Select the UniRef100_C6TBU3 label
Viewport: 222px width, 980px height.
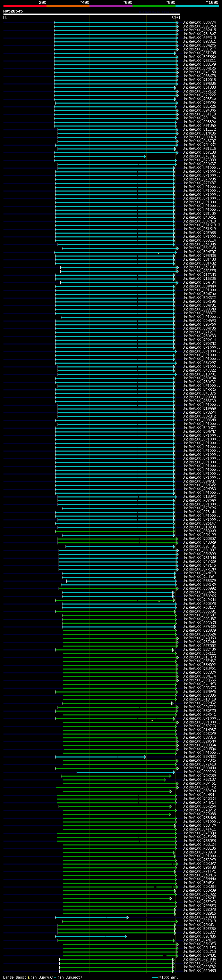199,88
